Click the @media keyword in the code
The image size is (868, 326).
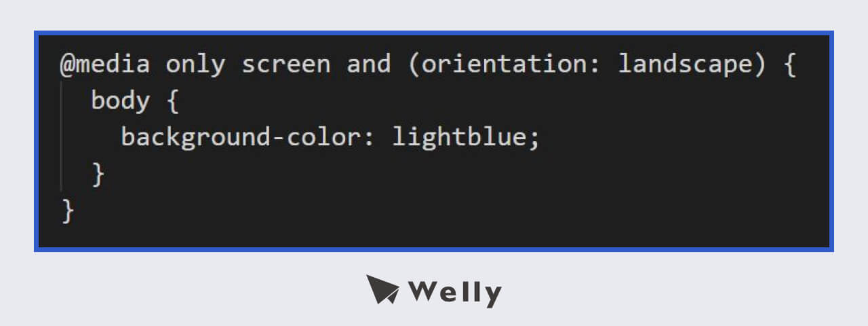(106, 65)
